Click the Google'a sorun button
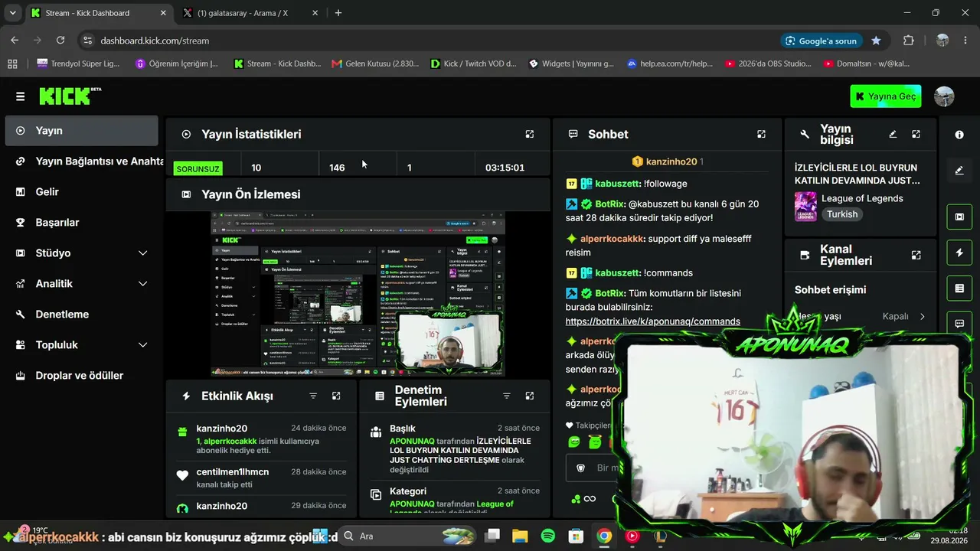 [821, 41]
